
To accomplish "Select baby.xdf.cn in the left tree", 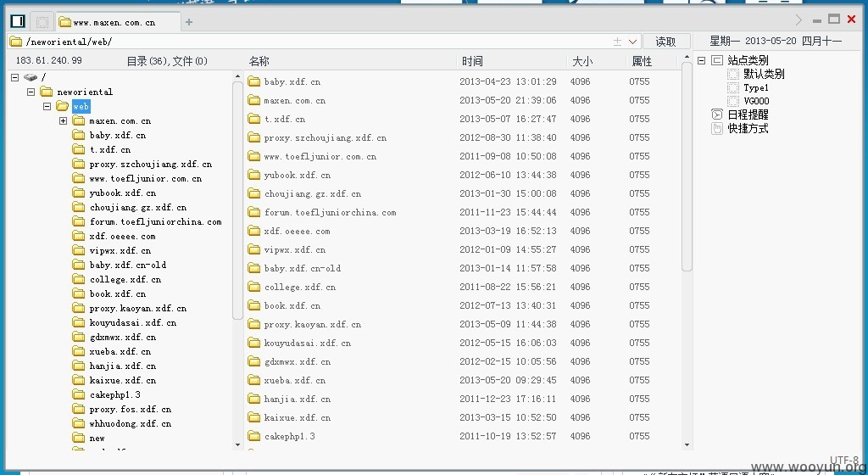I will click(117, 135).
